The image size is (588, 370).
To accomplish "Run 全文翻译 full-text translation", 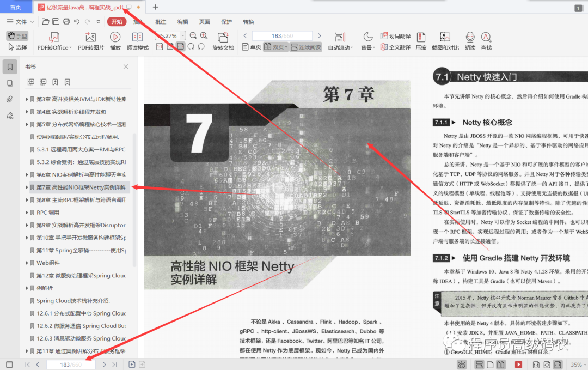I will (396, 47).
